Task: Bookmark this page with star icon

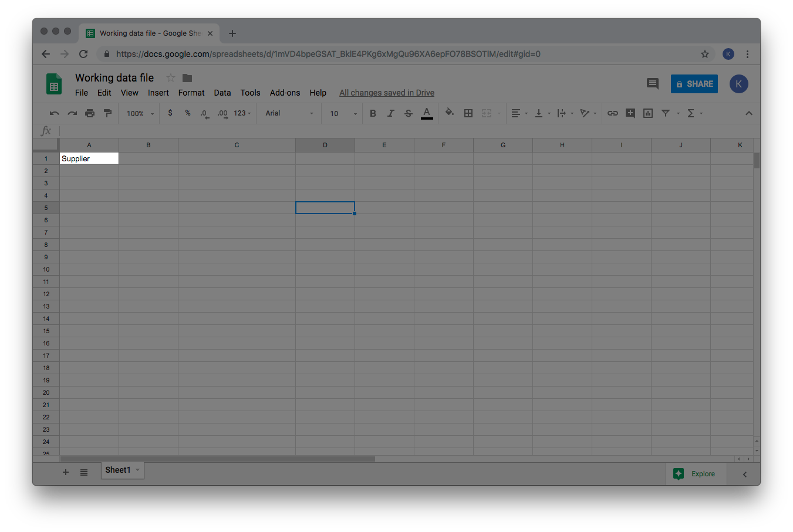Action: [x=705, y=54]
